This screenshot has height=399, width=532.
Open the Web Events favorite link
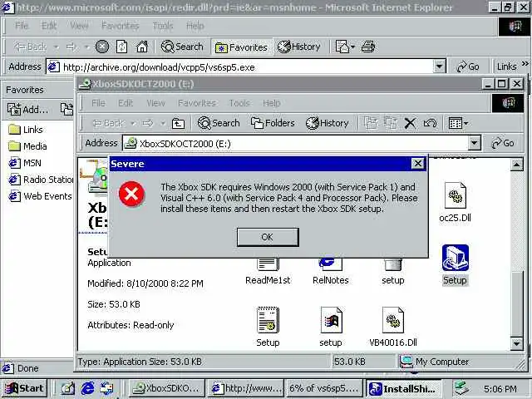pos(40,196)
